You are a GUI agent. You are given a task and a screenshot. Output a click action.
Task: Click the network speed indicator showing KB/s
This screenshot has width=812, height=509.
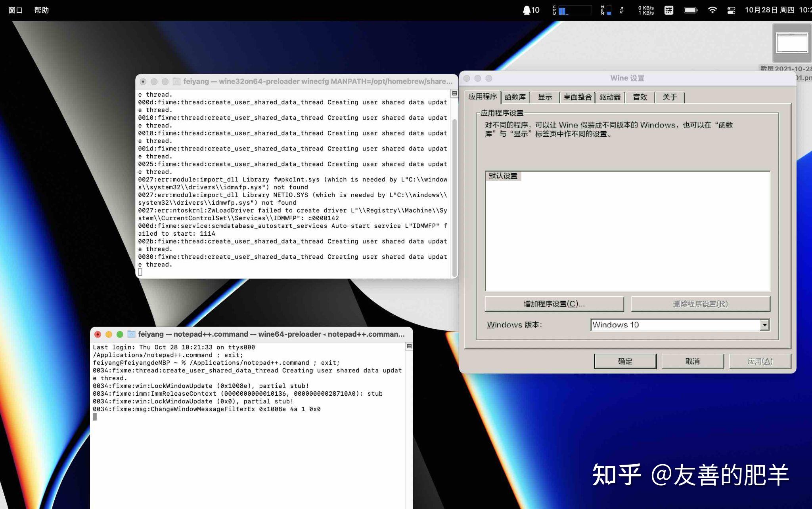tap(645, 9)
